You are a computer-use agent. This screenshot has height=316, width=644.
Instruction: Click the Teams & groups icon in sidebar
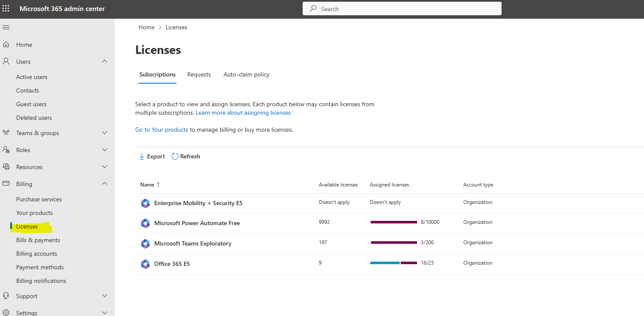(x=6, y=133)
